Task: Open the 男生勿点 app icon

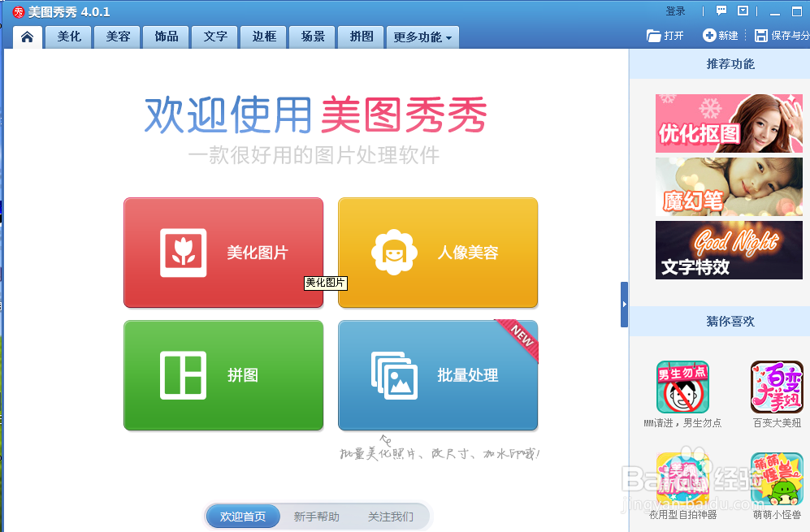Action: tap(682, 387)
